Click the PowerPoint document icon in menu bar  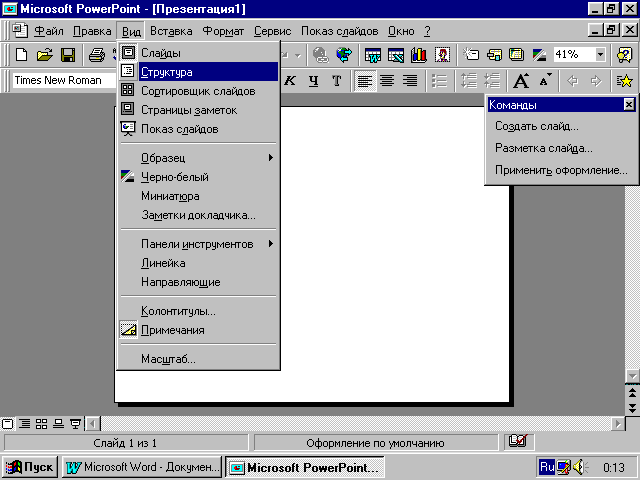(20, 31)
